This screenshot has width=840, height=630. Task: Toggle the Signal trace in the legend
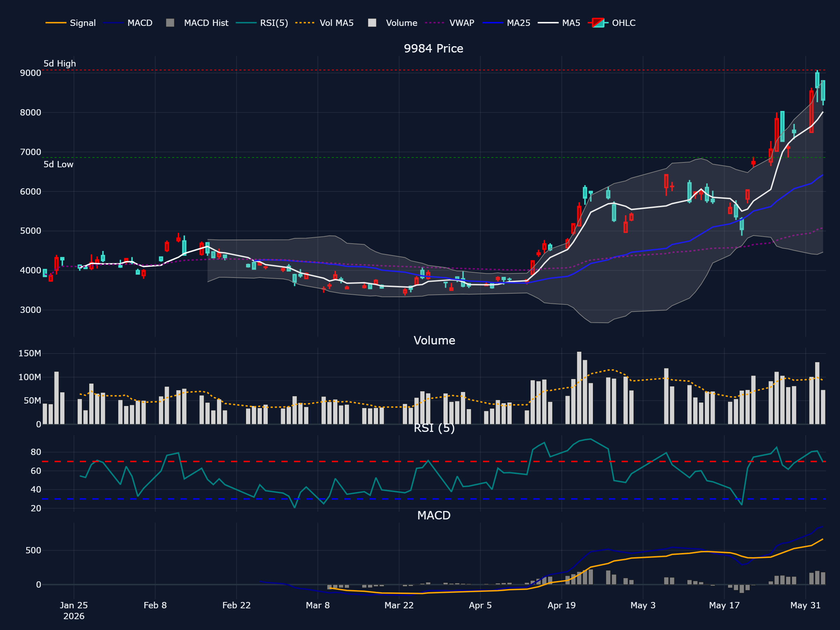pyautogui.click(x=71, y=23)
